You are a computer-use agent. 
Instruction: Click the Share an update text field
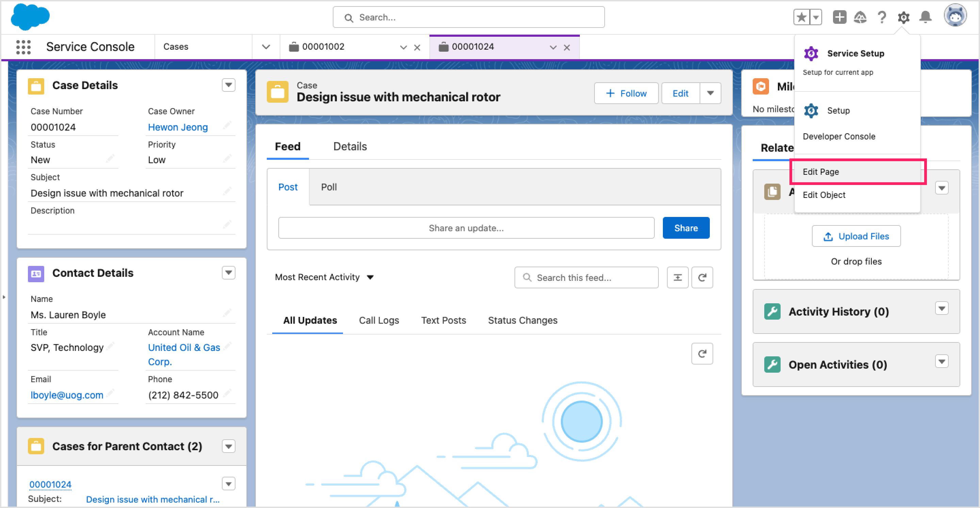[x=465, y=228]
